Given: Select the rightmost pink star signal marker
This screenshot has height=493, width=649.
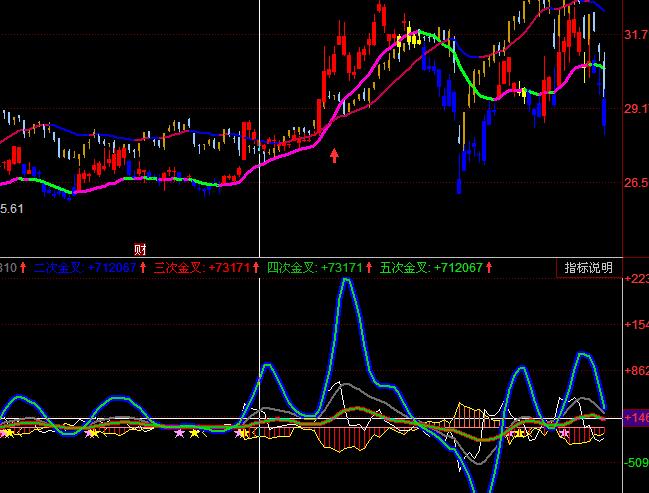Looking at the screenshot, I should [565, 433].
